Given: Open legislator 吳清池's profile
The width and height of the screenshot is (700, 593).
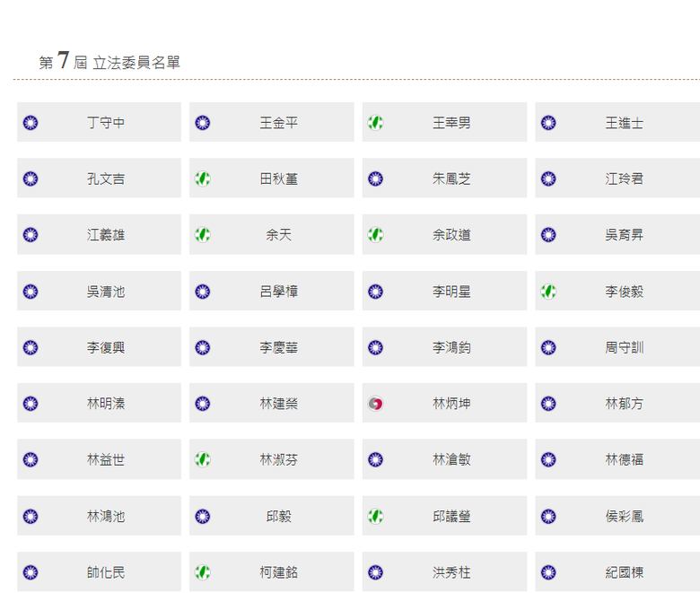Looking at the screenshot, I should click(x=106, y=292).
